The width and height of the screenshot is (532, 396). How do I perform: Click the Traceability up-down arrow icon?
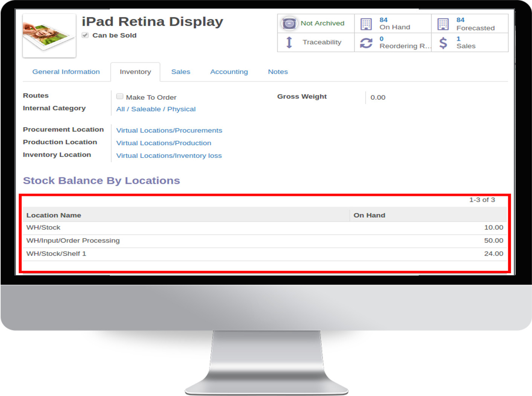(289, 42)
